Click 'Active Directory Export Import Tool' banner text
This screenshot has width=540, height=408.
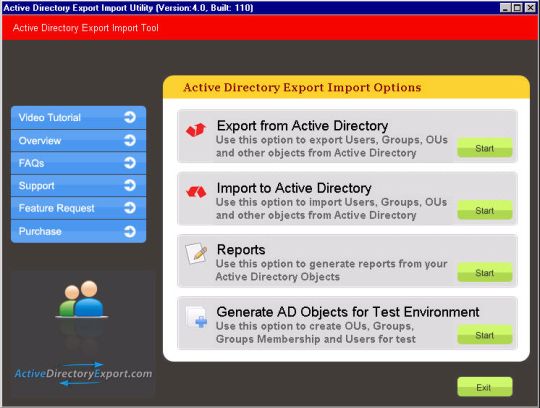click(85, 28)
